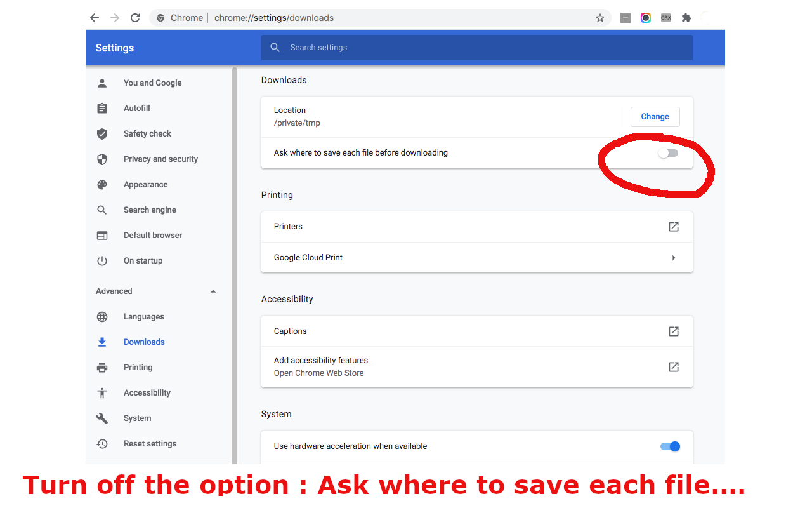
Task: Open the Extensions puzzle-piece icon
Action: [686, 18]
